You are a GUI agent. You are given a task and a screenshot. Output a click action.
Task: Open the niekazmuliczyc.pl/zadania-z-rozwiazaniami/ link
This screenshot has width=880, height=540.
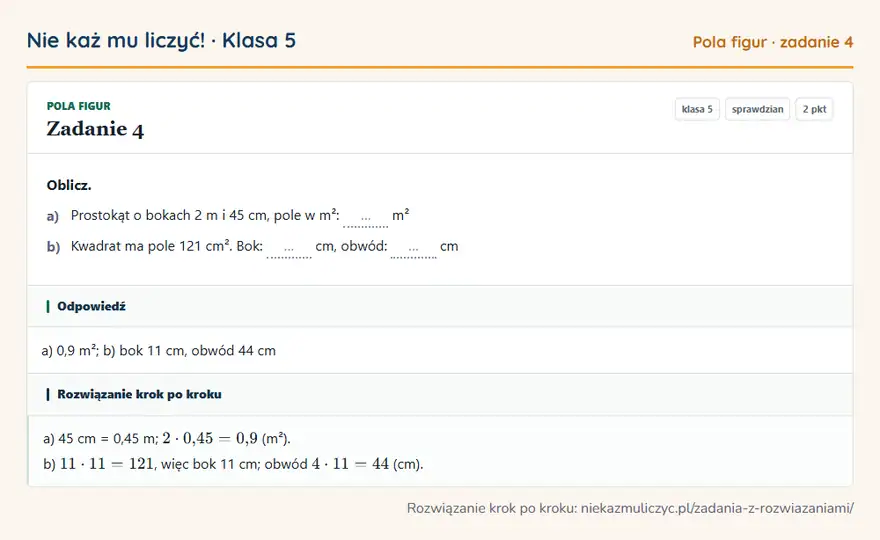[717, 509]
